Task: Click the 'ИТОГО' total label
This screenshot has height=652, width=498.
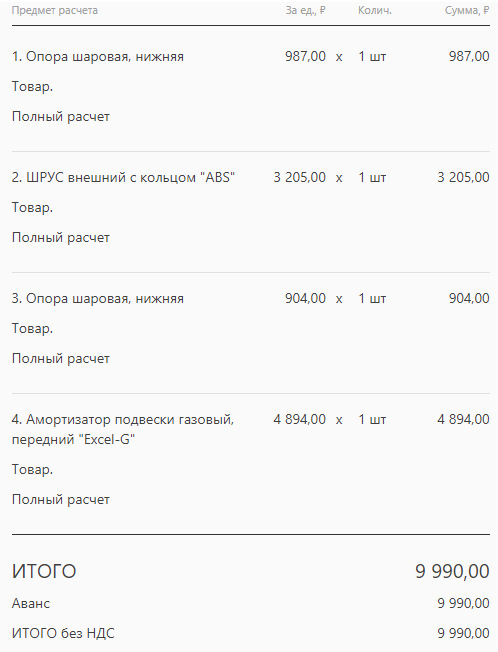Action: (44, 571)
